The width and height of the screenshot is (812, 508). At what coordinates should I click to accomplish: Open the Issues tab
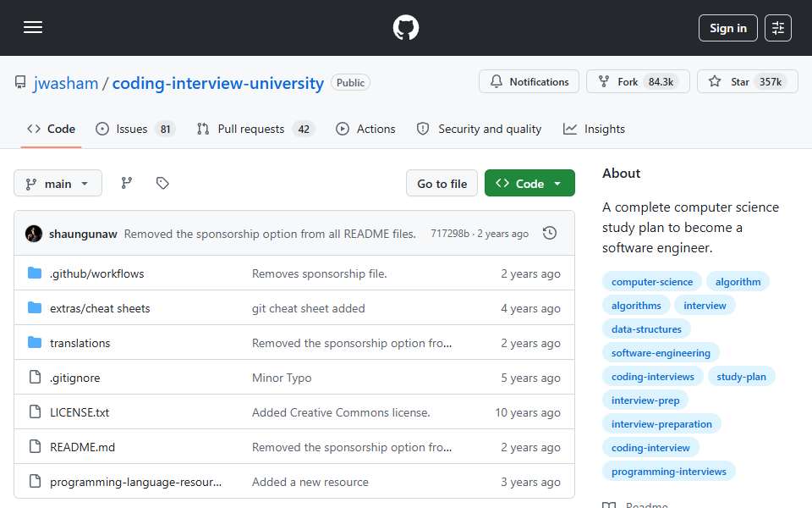coord(135,129)
